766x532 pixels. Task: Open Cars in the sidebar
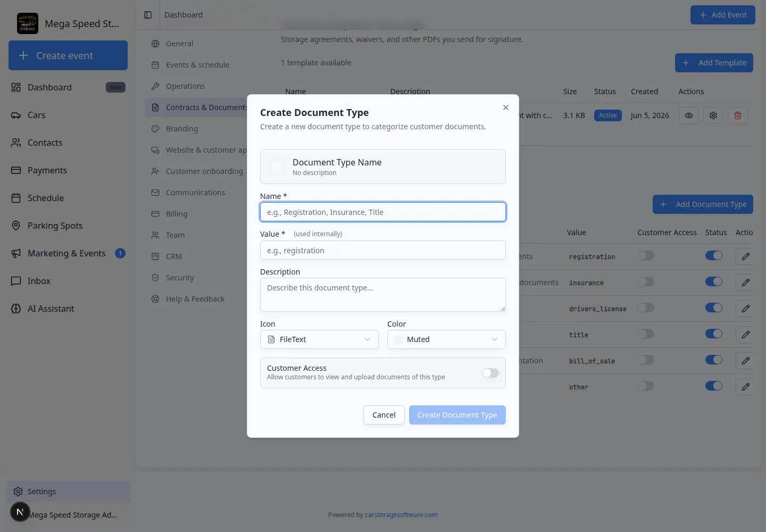68,115
